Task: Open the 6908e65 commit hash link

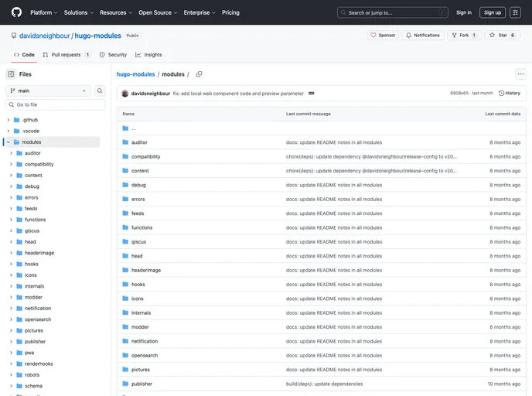Action: tap(459, 93)
